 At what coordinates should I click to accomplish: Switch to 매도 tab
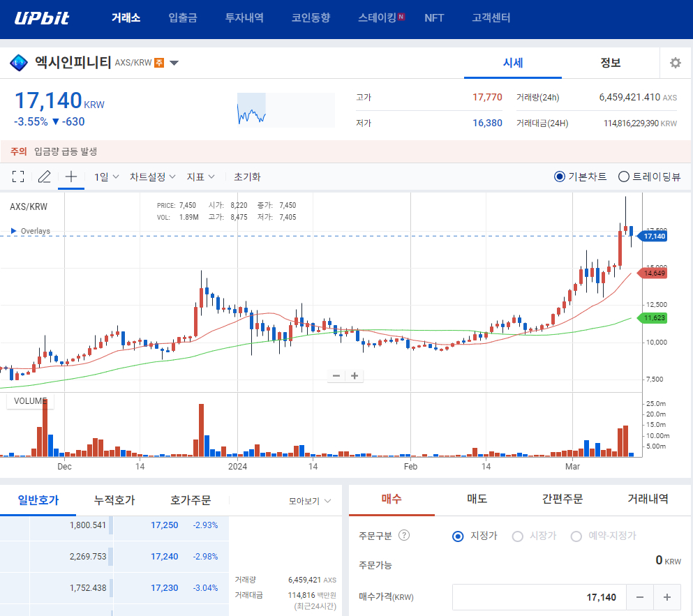477,499
